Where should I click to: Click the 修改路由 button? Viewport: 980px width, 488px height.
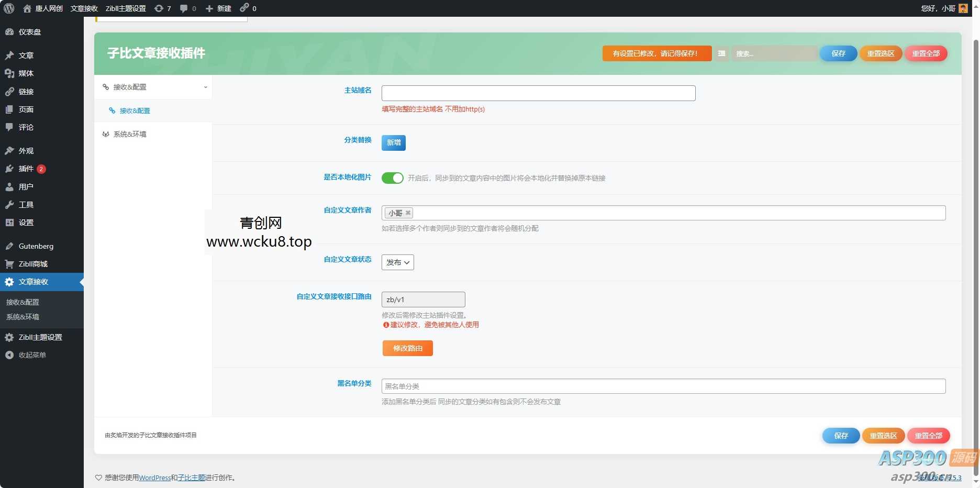click(x=407, y=348)
